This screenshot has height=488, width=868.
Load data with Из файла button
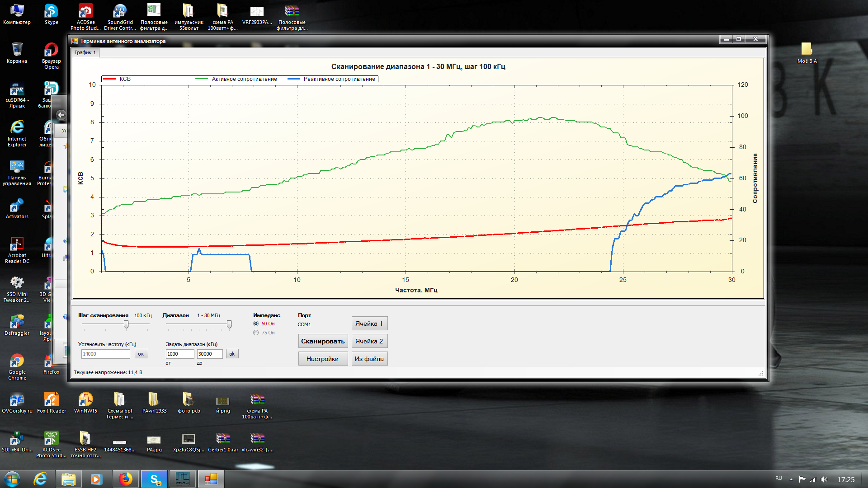click(x=369, y=359)
